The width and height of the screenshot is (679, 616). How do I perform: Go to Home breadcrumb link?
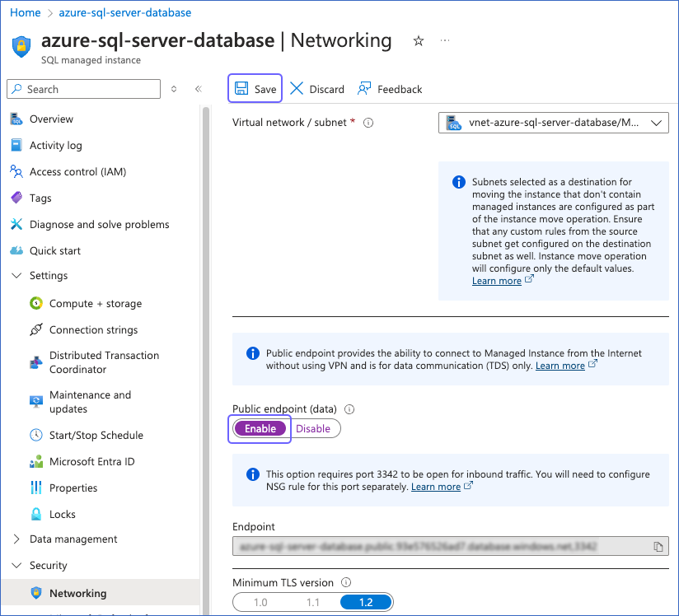pyautogui.click(x=25, y=12)
